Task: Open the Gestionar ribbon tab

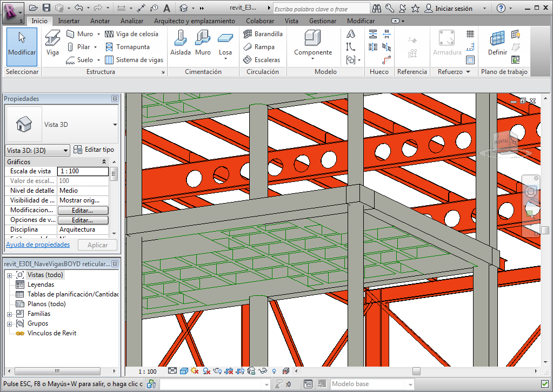Action: point(322,21)
